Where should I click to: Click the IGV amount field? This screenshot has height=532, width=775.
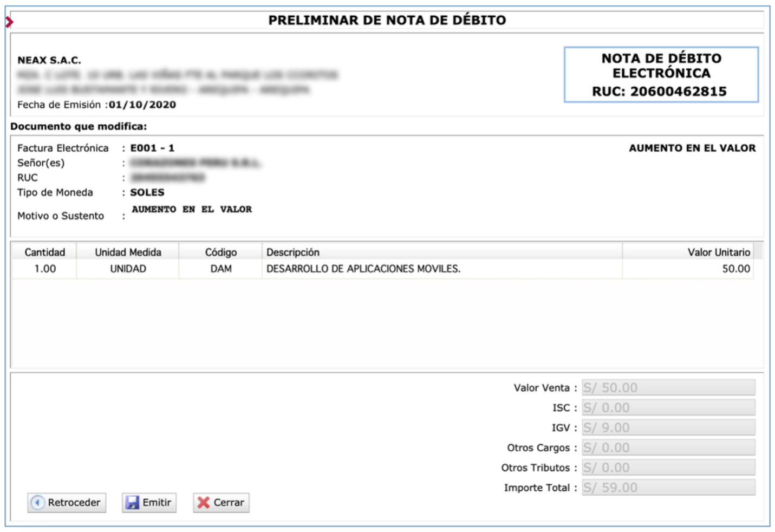pyautogui.click(x=668, y=428)
